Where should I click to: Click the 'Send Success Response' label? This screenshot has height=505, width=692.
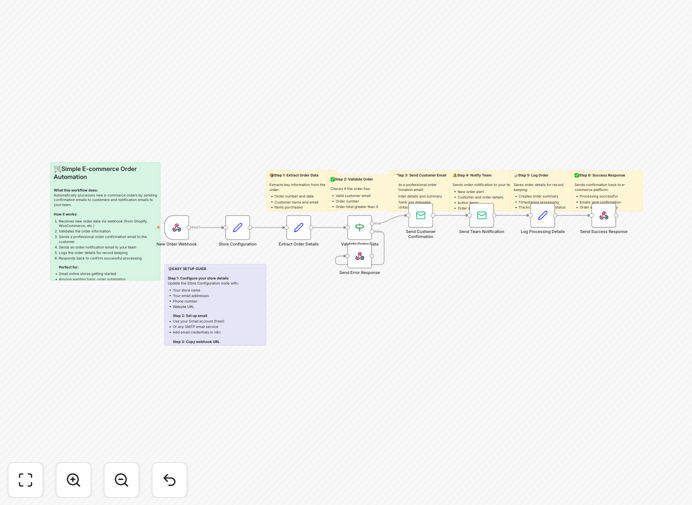pyautogui.click(x=604, y=232)
